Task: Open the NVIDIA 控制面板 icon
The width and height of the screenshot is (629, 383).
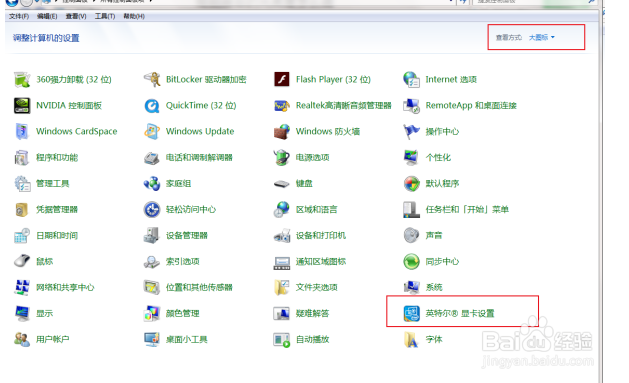Action: click(x=22, y=105)
